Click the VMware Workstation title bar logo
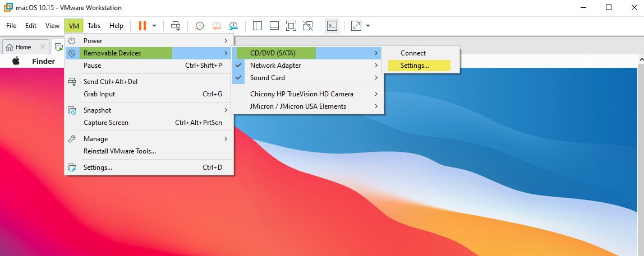644x256 pixels. click(x=8, y=7)
